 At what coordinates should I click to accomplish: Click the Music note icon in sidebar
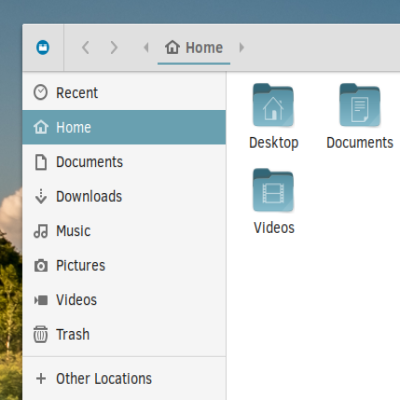click(x=41, y=231)
